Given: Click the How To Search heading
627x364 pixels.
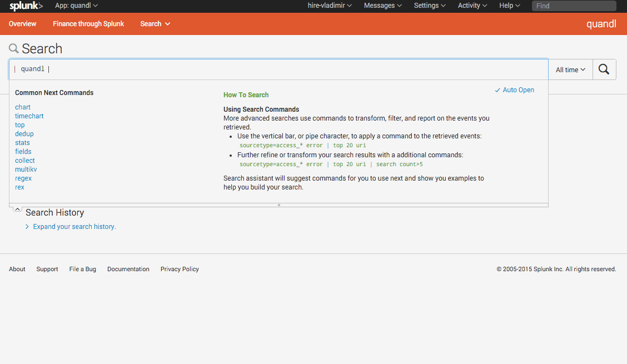Looking at the screenshot, I should (246, 95).
